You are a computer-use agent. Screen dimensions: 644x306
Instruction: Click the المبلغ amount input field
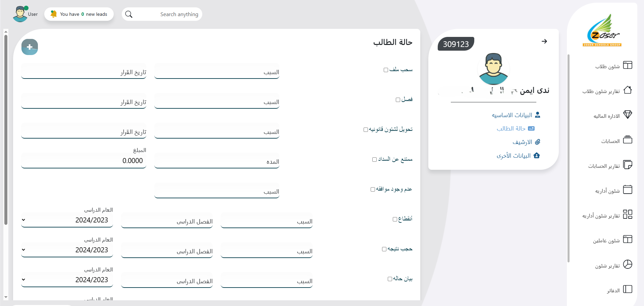tap(84, 161)
